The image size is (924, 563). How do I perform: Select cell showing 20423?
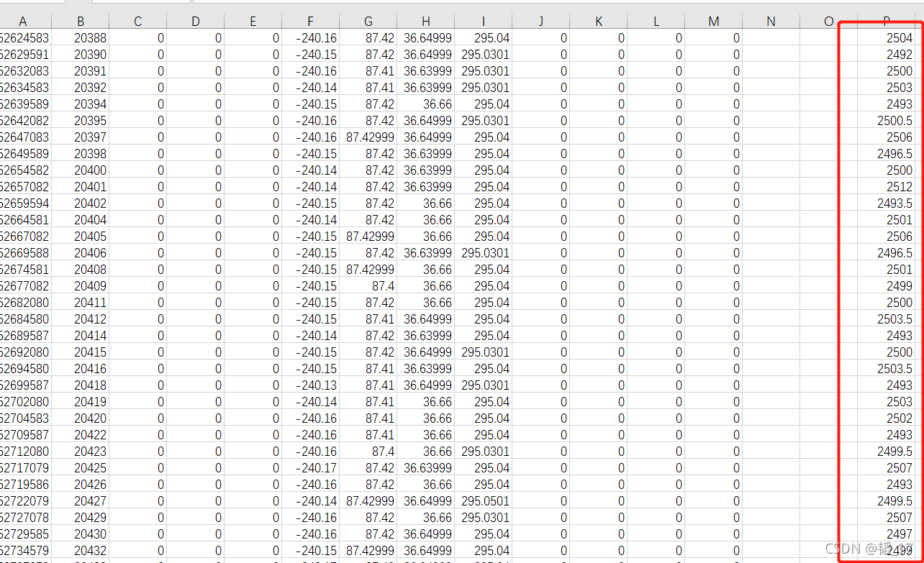pos(80,451)
